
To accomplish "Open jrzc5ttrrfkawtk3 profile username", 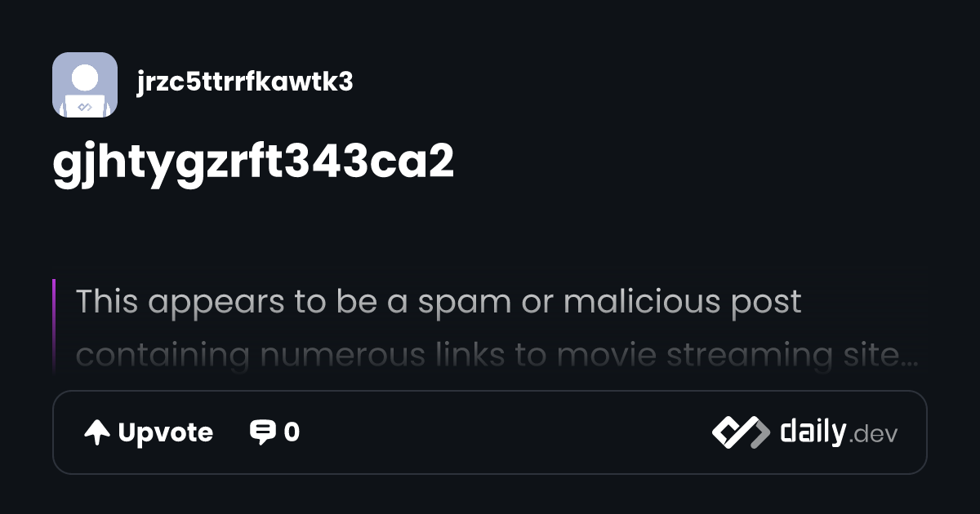I will (x=245, y=82).
